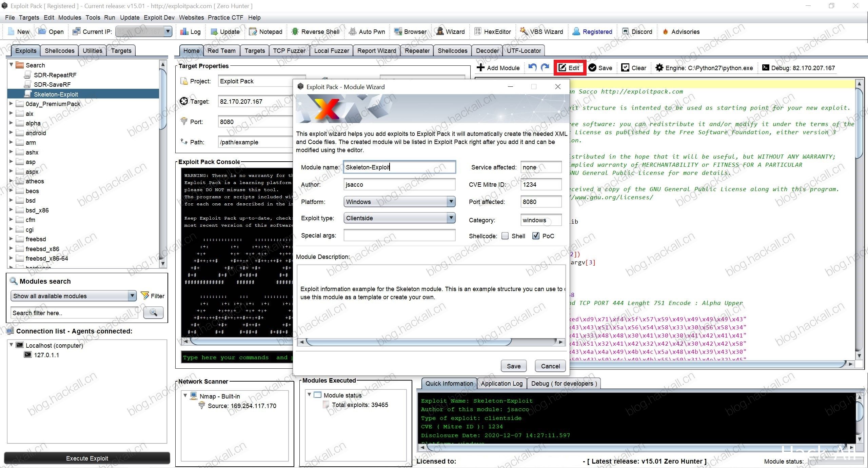Click Add Module in the editor toolbar

click(x=498, y=68)
